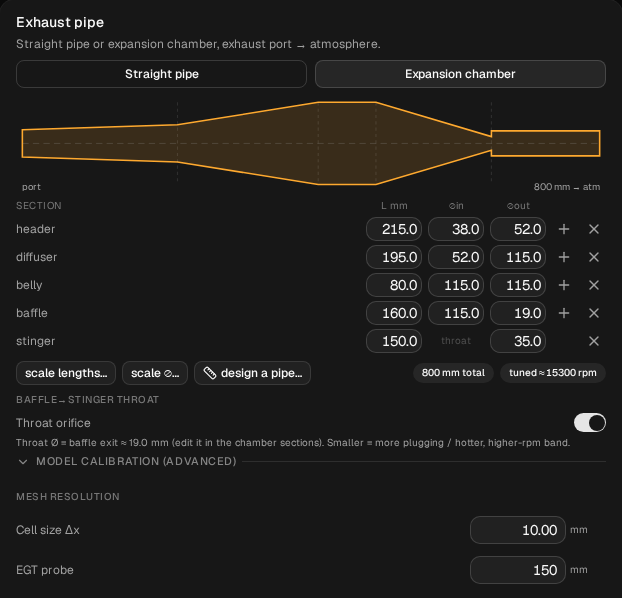The image size is (622, 598).
Task: Click the 'baffle' section label
Action: click(x=32, y=313)
